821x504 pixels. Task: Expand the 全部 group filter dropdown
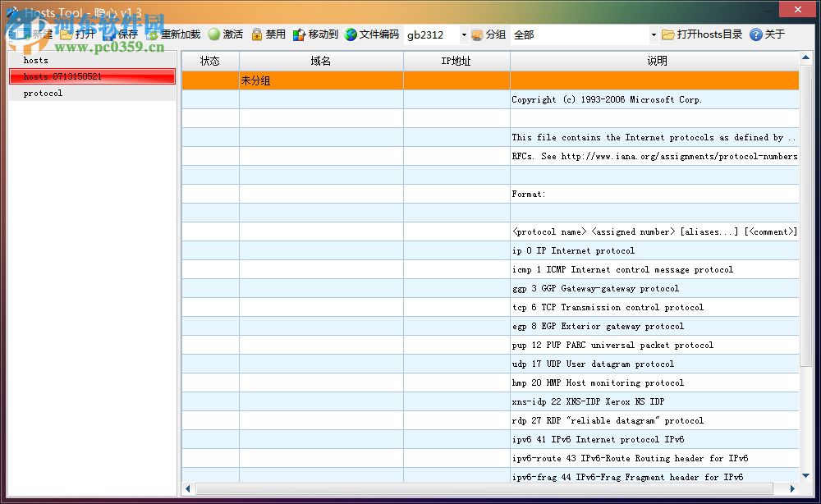[654, 35]
